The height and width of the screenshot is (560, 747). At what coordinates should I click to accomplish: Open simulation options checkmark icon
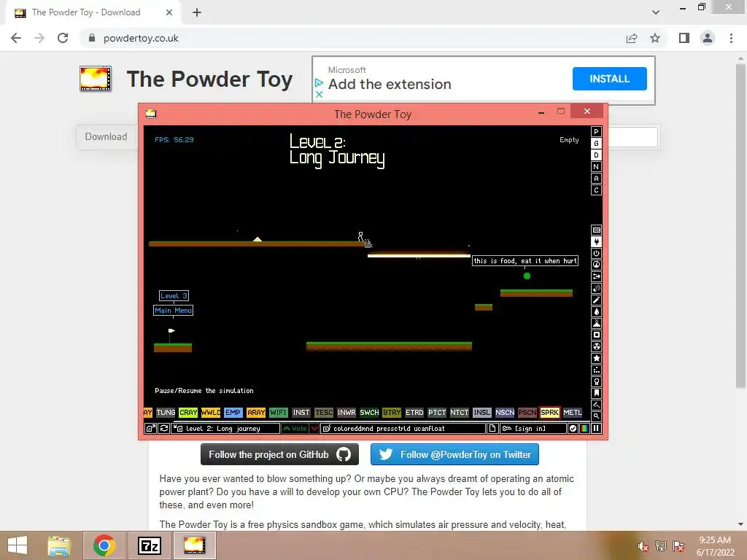(573, 429)
